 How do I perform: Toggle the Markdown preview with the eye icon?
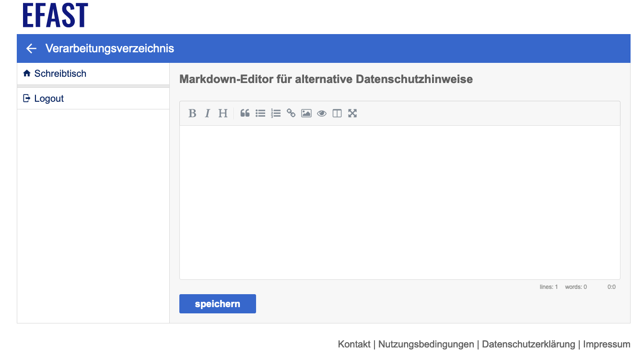[322, 113]
